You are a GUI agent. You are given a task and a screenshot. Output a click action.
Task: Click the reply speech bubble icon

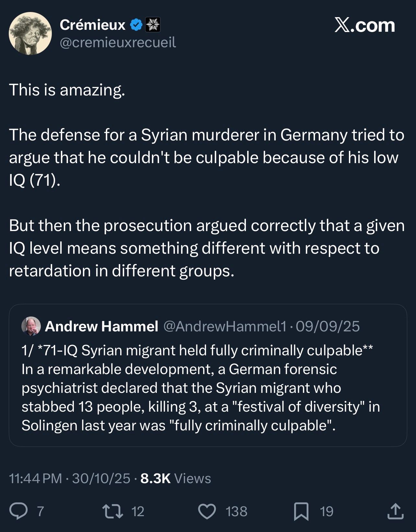click(18, 511)
